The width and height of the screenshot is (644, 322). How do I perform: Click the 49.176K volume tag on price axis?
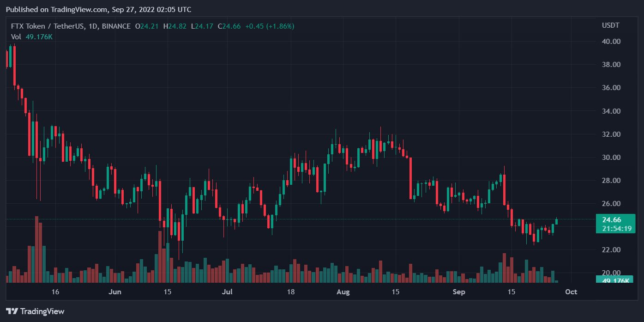[x=614, y=280]
